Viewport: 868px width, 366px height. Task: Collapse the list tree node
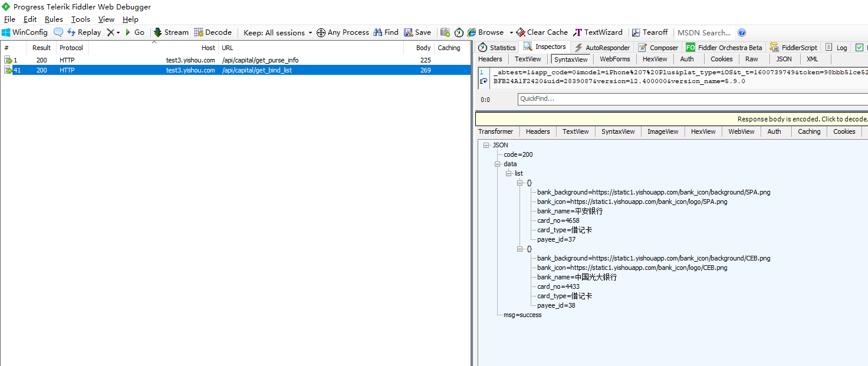click(x=509, y=173)
